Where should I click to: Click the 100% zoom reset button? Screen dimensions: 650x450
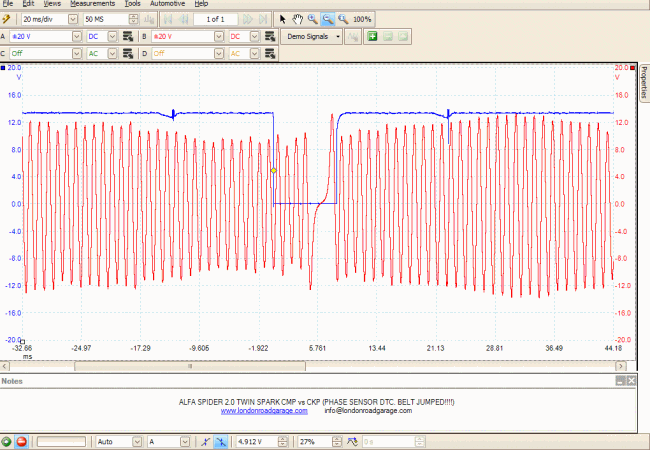coord(362,19)
